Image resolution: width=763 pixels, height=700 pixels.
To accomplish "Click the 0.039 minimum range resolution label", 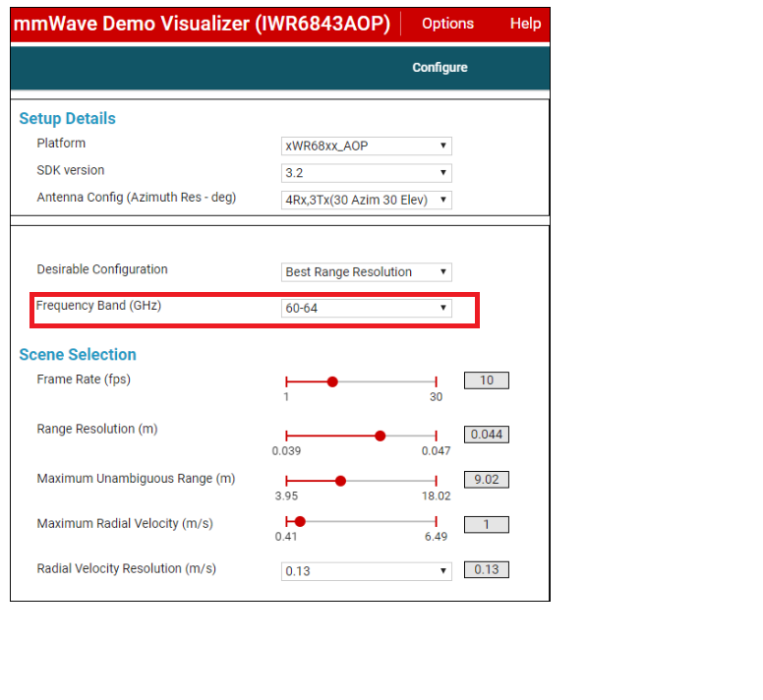I will (x=286, y=451).
